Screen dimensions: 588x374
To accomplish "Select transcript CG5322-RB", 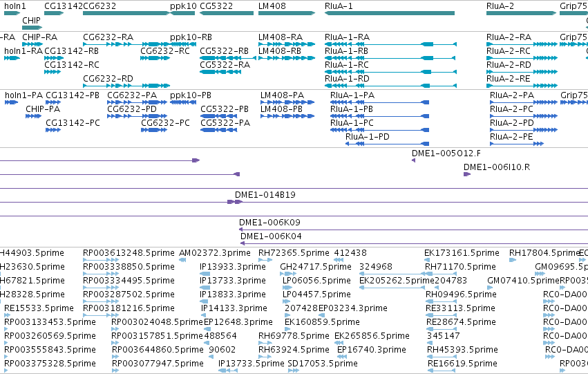I will tap(228, 58).
